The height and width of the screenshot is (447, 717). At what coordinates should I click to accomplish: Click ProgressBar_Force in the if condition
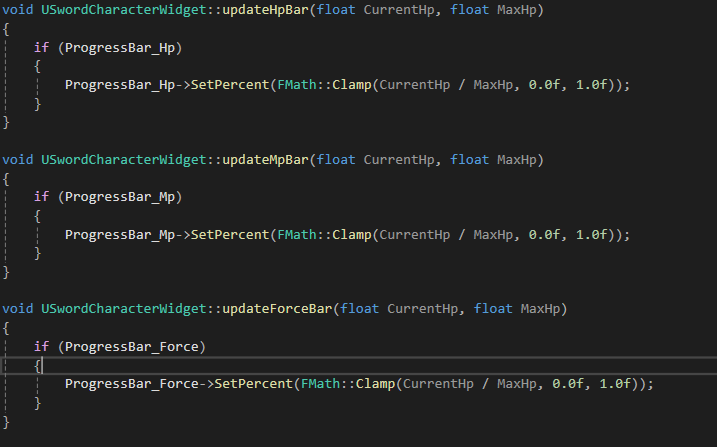pyautogui.click(x=132, y=346)
